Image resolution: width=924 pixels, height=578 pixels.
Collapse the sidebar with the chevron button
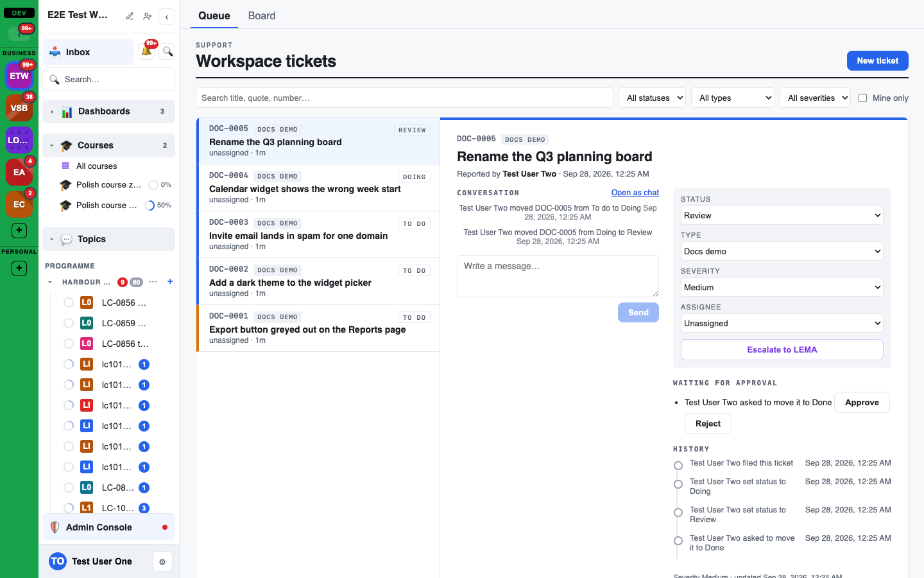tap(167, 17)
